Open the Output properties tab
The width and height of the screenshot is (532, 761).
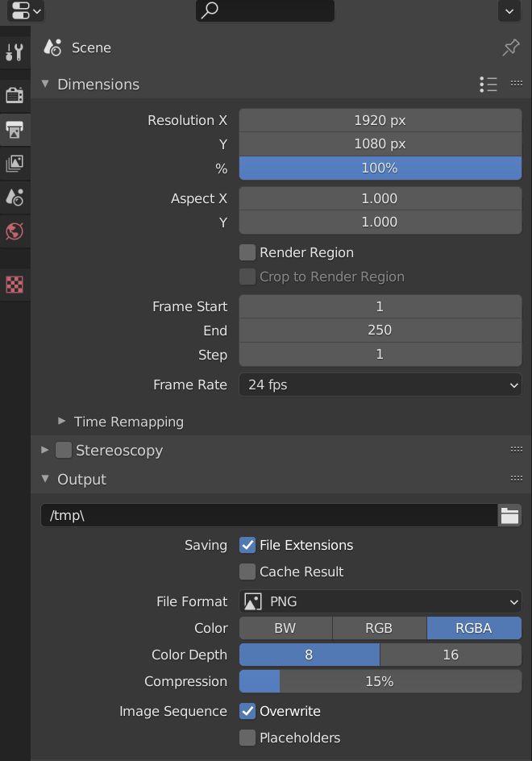[15, 130]
